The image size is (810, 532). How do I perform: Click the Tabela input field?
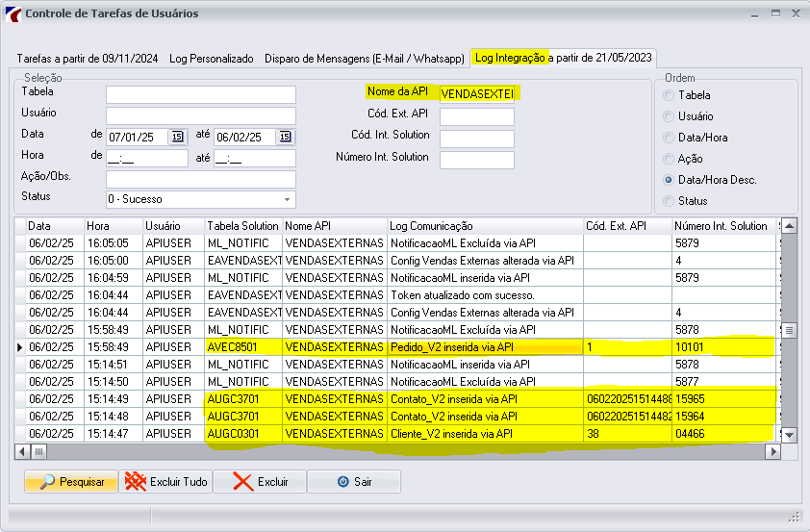pyautogui.click(x=201, y=94)
